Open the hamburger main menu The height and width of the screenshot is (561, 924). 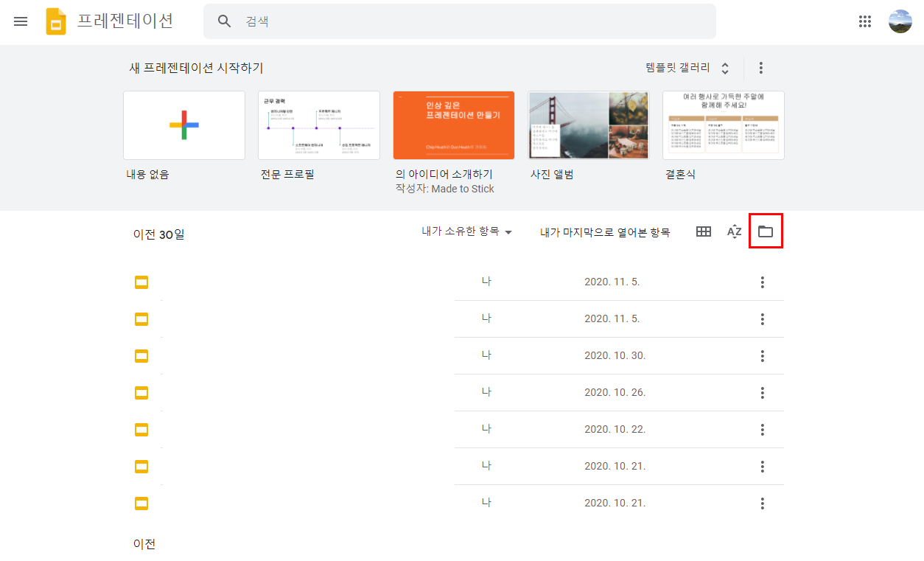point(21,21)
